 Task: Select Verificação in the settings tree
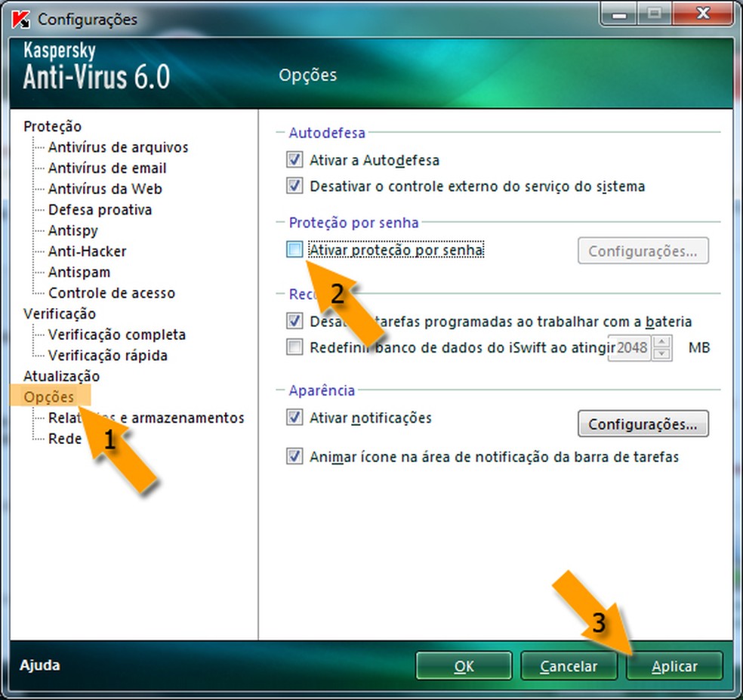pyautogui.click(x=60, y=313)
